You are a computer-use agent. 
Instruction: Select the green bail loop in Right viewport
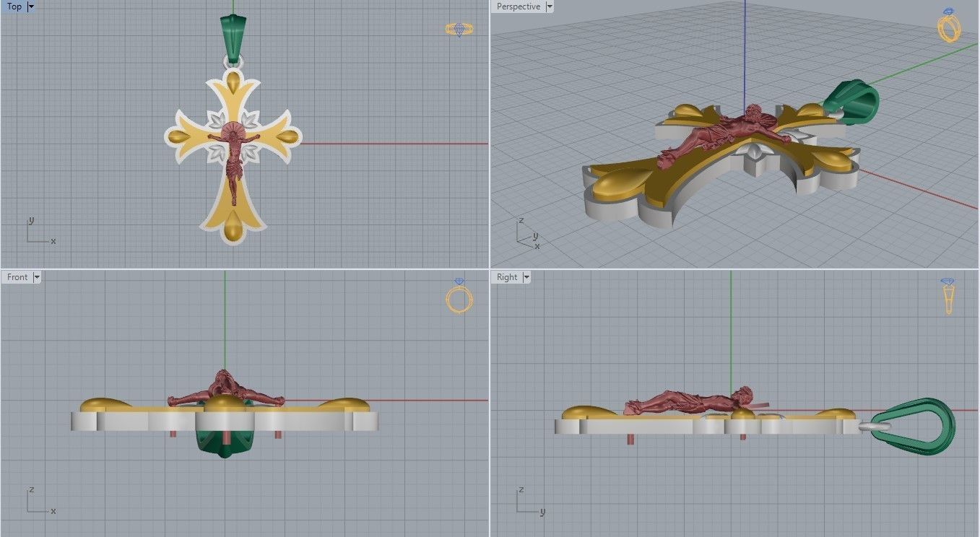pyautogui.click(x=914, y=427)
